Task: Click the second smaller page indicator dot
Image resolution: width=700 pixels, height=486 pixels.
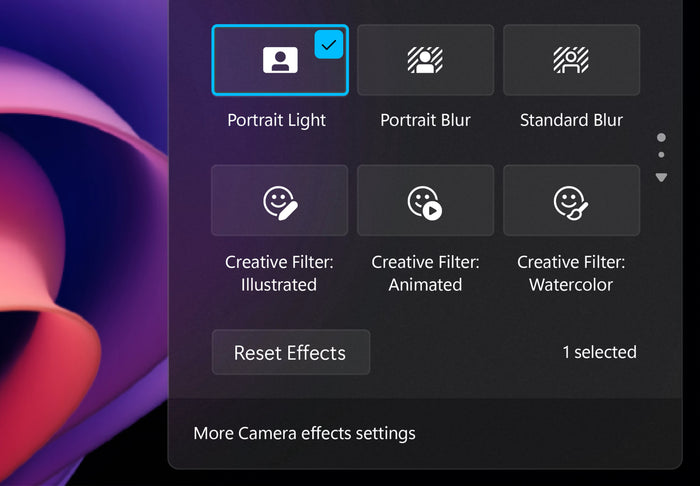Action: pos(661,155)
